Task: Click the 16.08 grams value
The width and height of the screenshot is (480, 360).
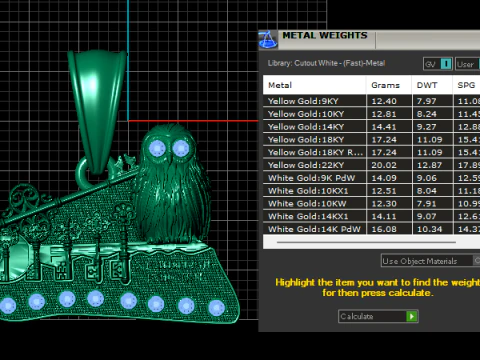Action: tap(384, 229)
